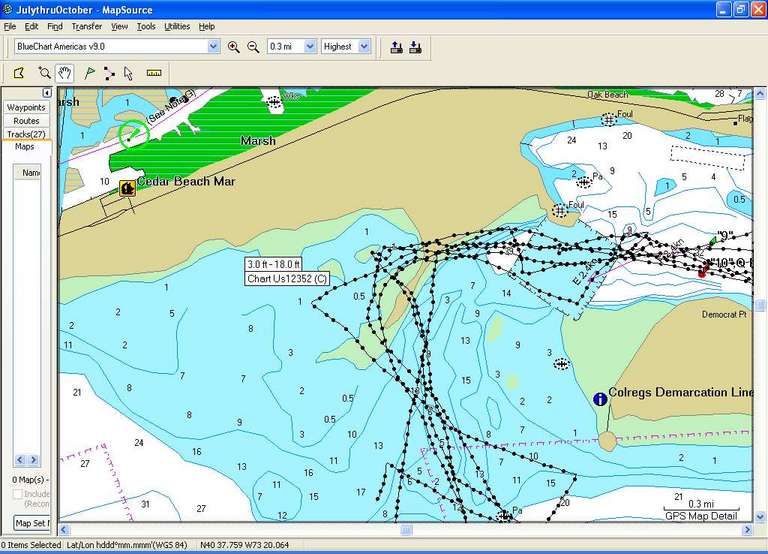
Task: Click the "Colregs Demarcation Line" map label
Action: pyautogui.click(x=680, y=392)
